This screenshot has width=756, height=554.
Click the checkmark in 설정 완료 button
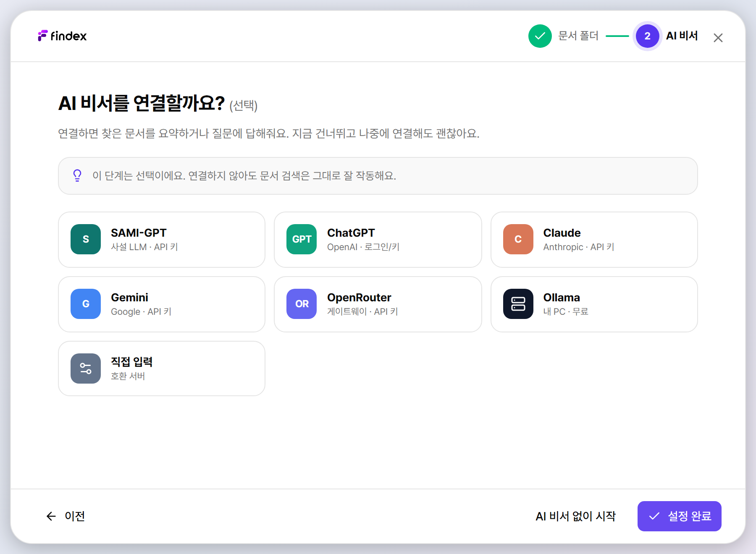pos(654,516)
